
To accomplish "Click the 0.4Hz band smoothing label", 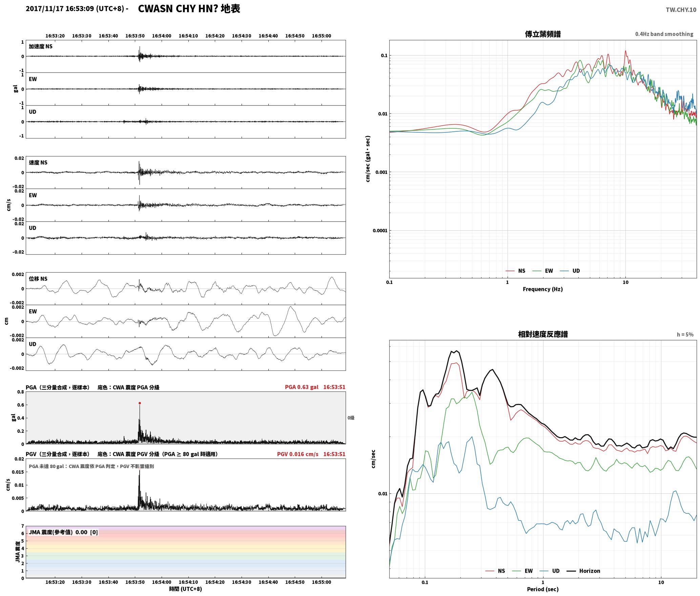I will pos(664,34).
